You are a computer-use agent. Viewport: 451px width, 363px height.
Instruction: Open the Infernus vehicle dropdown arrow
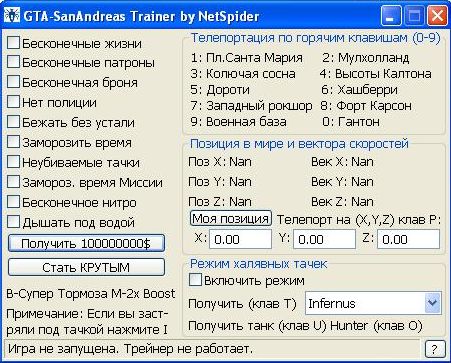tap(433, 303)
